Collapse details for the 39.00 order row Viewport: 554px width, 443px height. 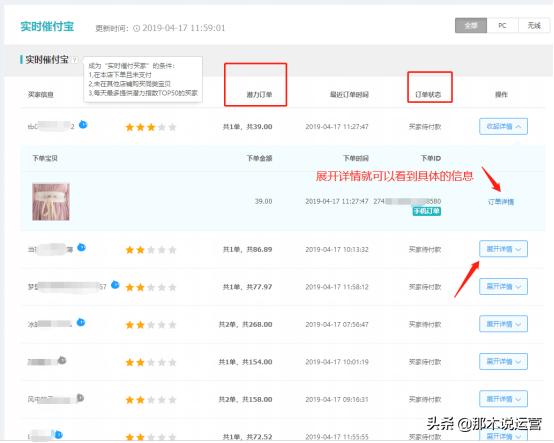coord(503,126)
